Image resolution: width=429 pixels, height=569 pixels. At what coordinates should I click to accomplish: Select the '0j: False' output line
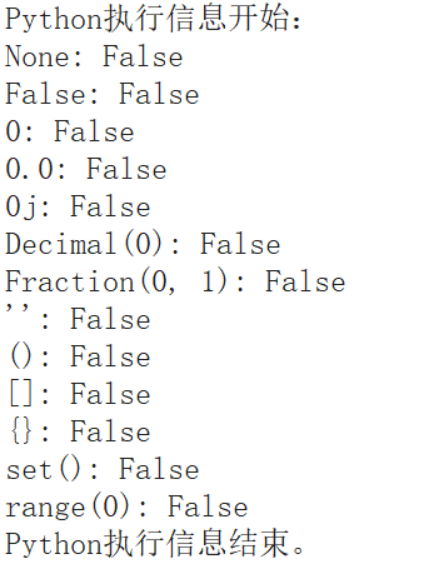(x=78, y=207)
